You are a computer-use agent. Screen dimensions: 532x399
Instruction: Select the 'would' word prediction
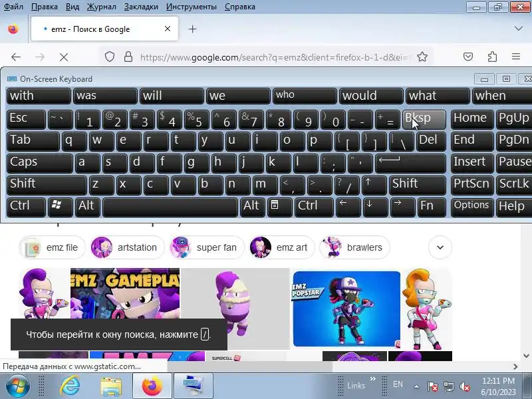point(371,96)
